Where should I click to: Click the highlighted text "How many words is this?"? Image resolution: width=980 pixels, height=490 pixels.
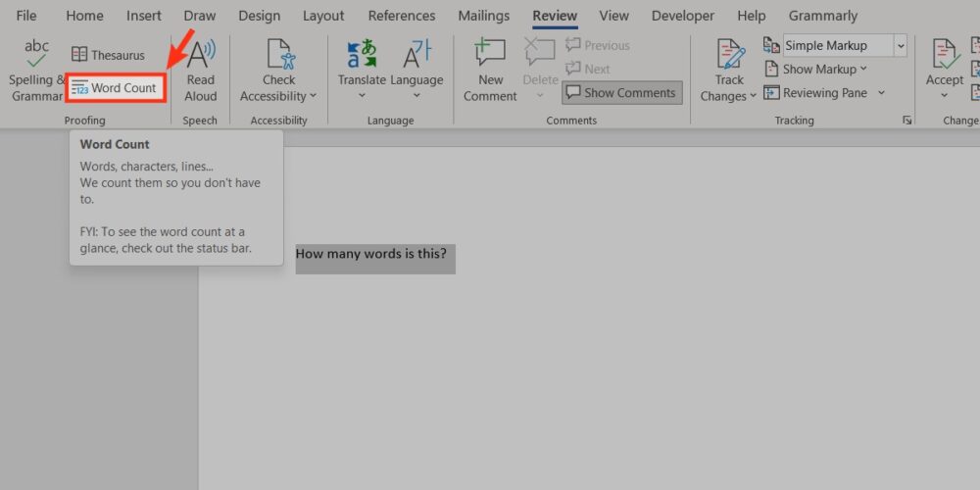(x=371, y=255)
